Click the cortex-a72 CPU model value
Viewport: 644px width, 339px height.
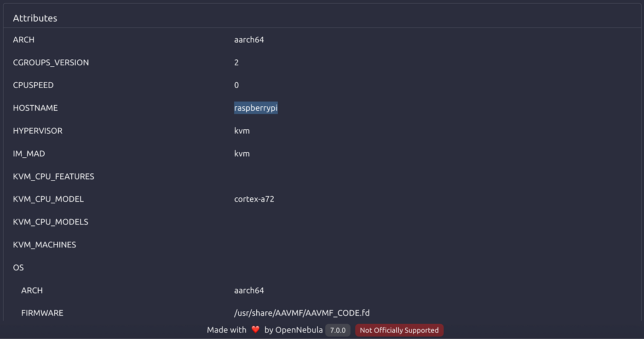[254, 199]
